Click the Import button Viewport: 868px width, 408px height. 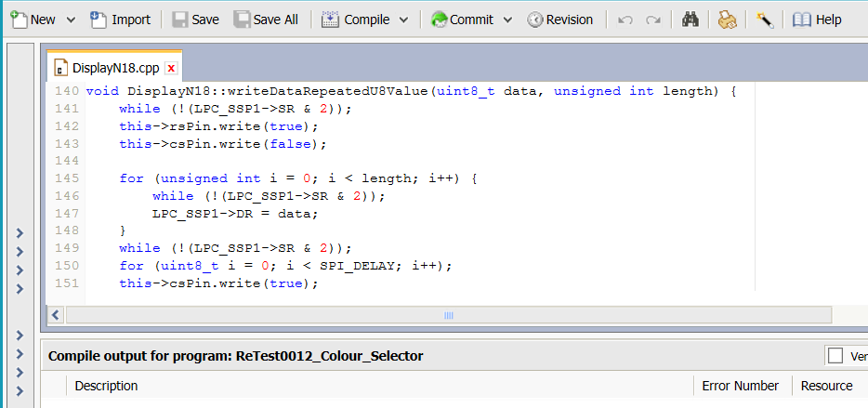(120, 20)
